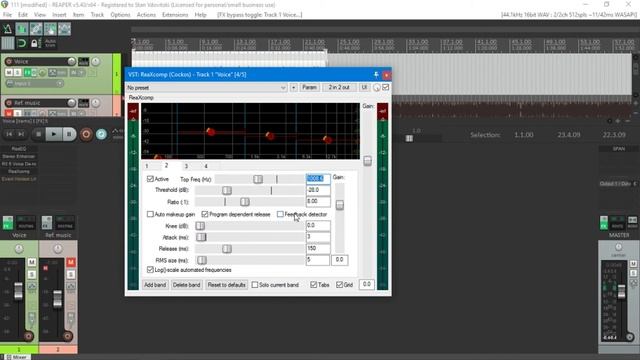Click the item grouping toolbar icon
This screenshot has width=640, height=360.
(36, 29)
